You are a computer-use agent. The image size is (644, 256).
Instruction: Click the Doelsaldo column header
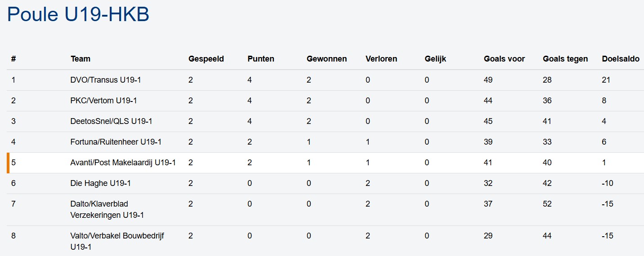point(621,59)
